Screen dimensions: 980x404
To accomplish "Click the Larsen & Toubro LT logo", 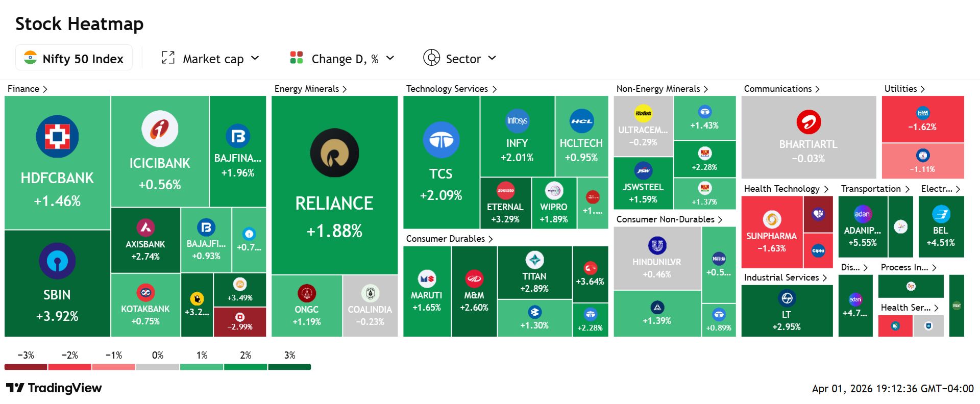I will tap(787, 298).
